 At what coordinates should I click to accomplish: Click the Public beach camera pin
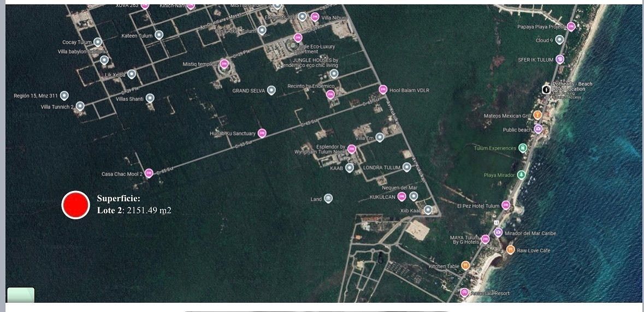coord(538,129)
